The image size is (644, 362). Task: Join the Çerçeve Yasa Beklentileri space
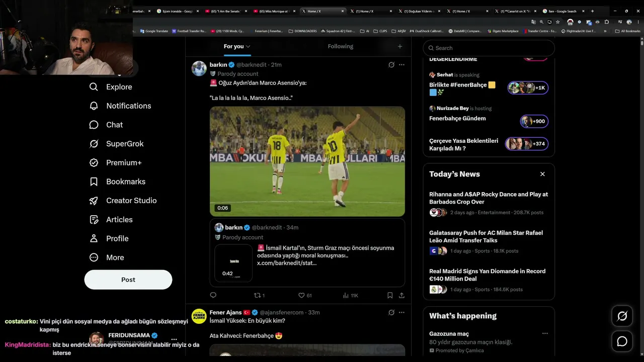pos(527,144)
